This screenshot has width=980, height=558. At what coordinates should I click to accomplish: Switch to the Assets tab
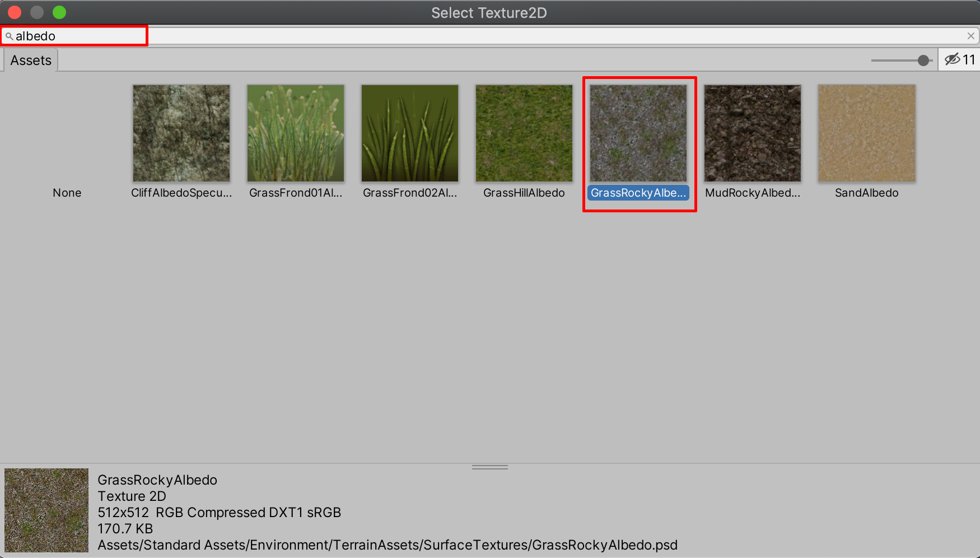31,61
